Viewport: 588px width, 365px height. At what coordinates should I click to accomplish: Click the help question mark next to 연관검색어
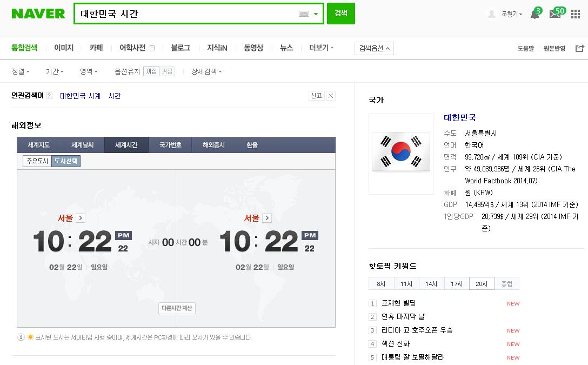[x=49, y=96]
